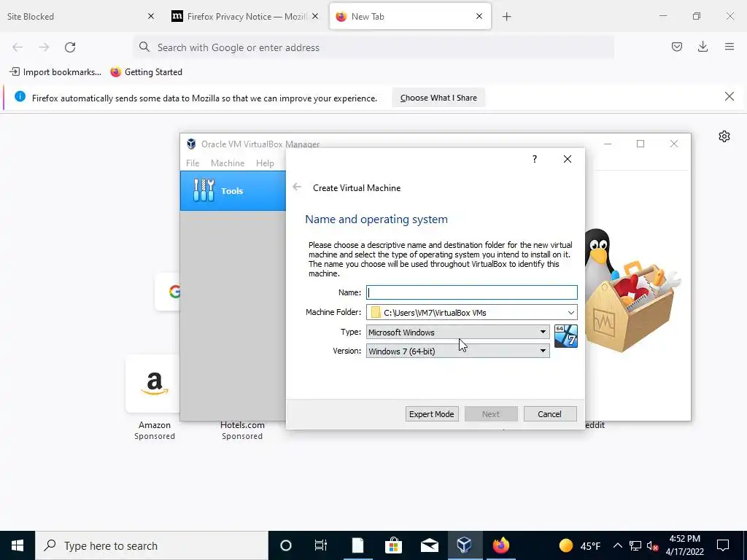Screen dimensions: 747x560
Task: Select Tools in the VirtualBox Manager sidebar
Action: point(233,191)
